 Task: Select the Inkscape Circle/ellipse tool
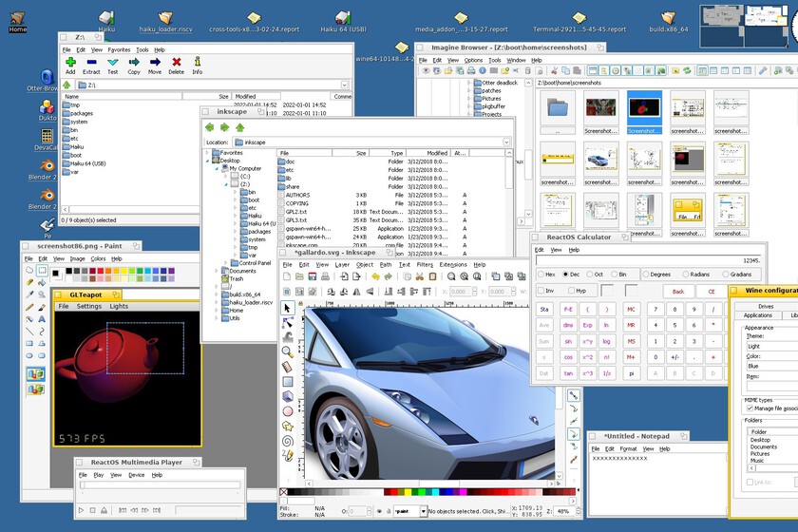287,410
